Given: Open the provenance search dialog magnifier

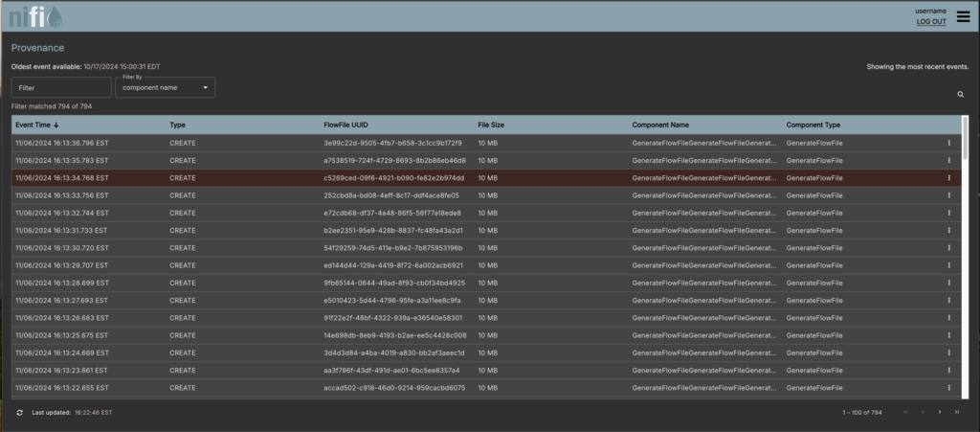Looking at the screenshot, I should click(x=960, y=95).
